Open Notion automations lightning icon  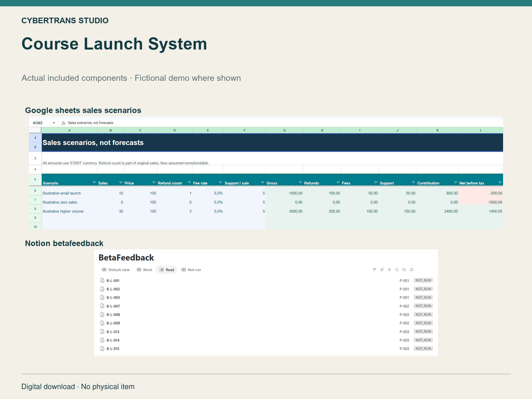(389, 270)
